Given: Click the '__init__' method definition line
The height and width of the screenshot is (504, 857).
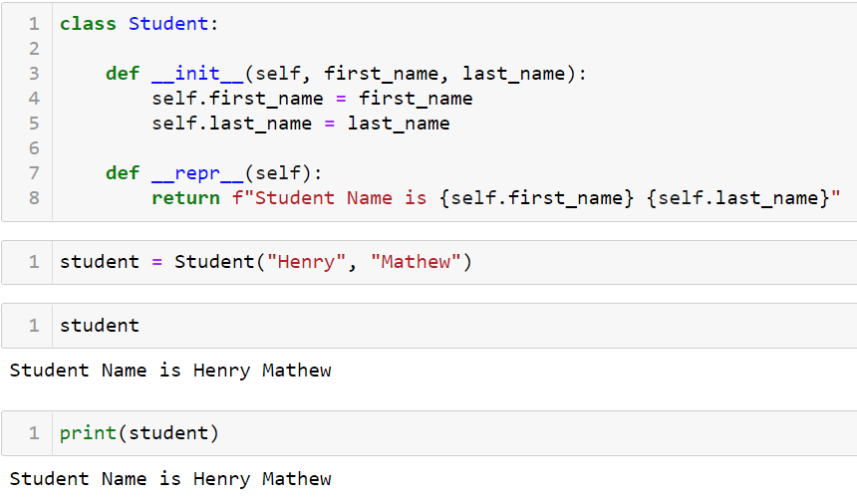Looking at the screenshot, I should pyautogui.click(x=346, y=74).
